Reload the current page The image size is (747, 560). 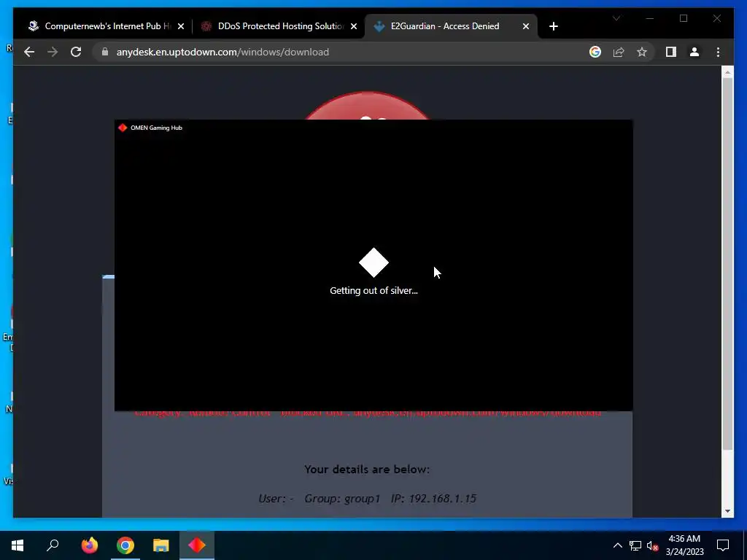76,52
